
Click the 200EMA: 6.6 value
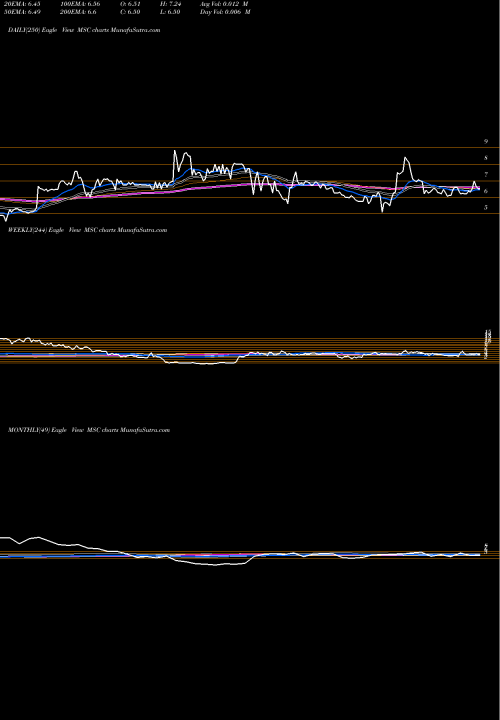coord(81,12)
